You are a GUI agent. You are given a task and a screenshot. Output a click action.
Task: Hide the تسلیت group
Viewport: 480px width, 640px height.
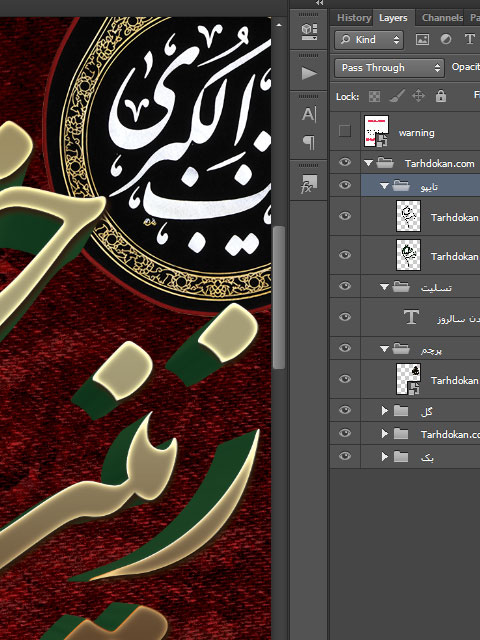[345, 286]
